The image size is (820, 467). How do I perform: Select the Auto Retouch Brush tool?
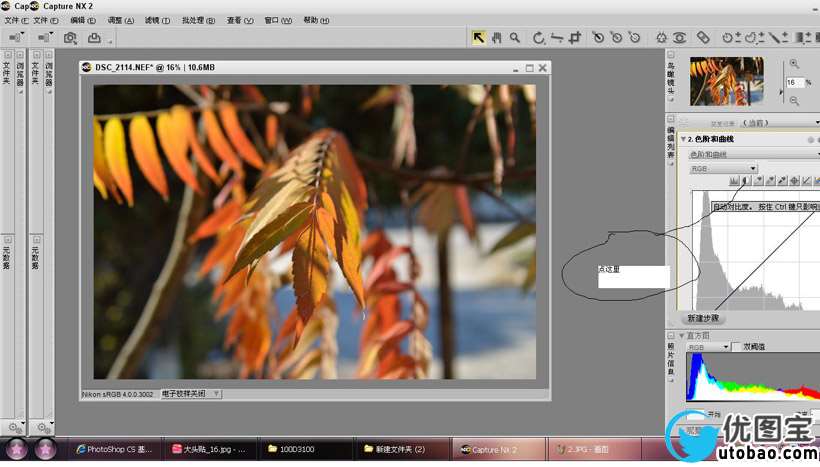click(703, 38)
